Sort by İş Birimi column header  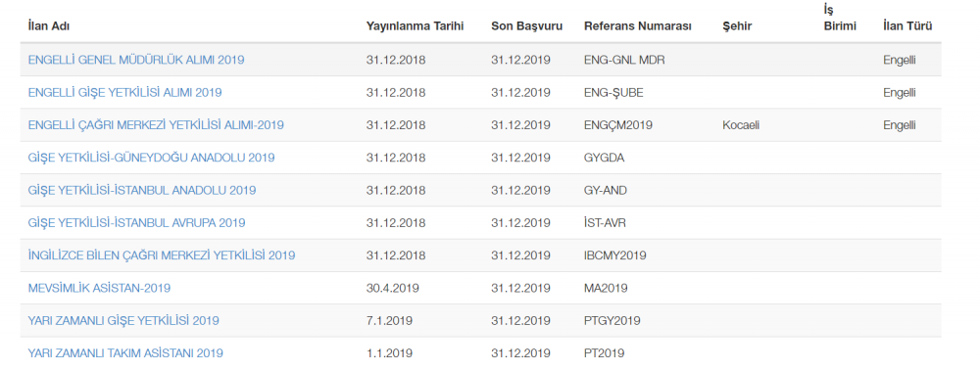[840, 19]
